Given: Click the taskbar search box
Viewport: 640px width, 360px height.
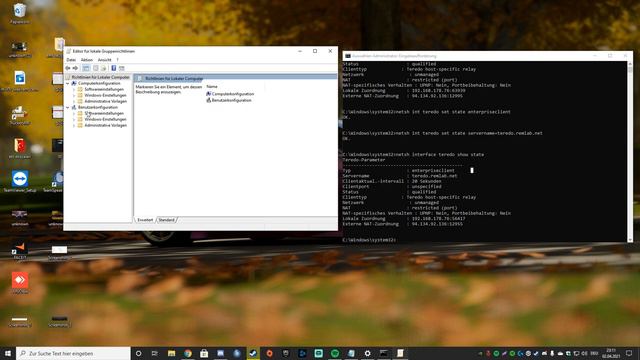Looking at the screenshot, I should [73, 353].
